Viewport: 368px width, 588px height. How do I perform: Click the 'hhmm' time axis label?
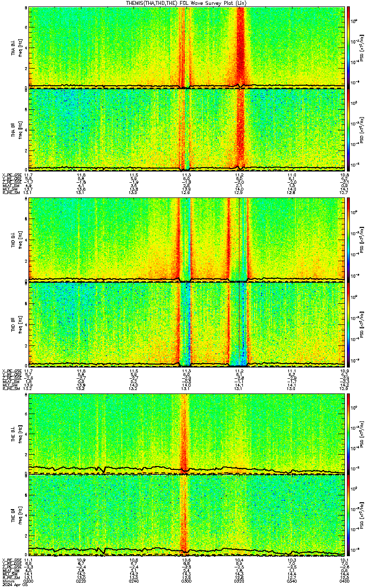(8, 581)
